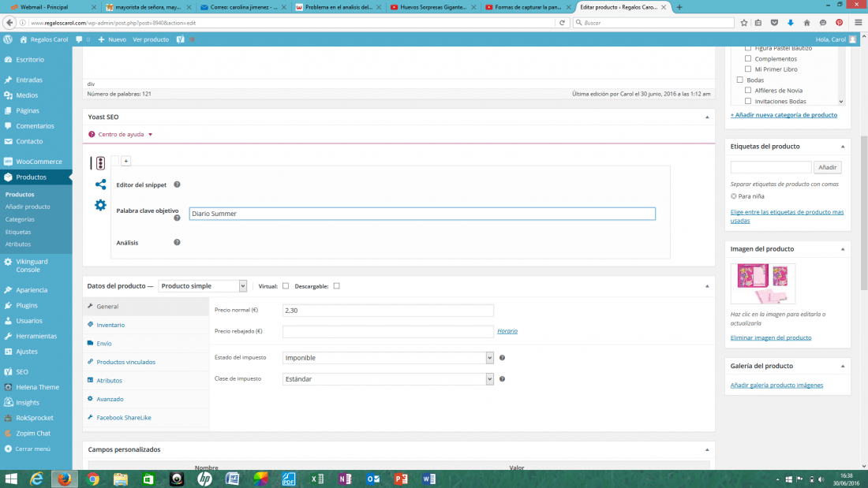Click the product image thumbnail
Viewport: 868px width, 488px height.
point(763,283)
